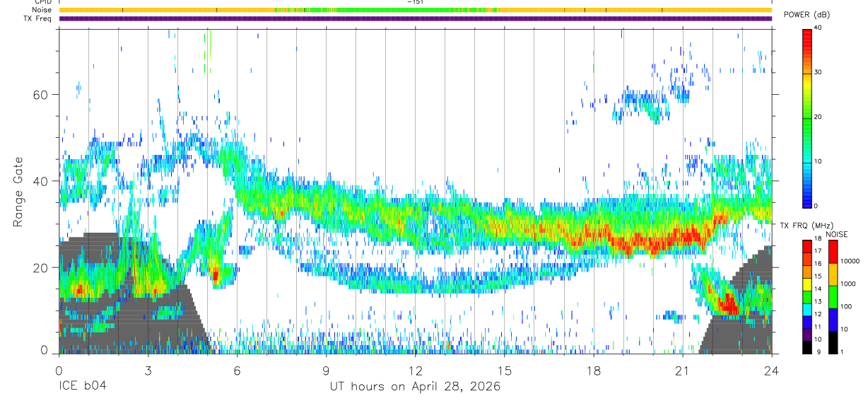Click the 1000 label in NOISE legend

[848, 284]
